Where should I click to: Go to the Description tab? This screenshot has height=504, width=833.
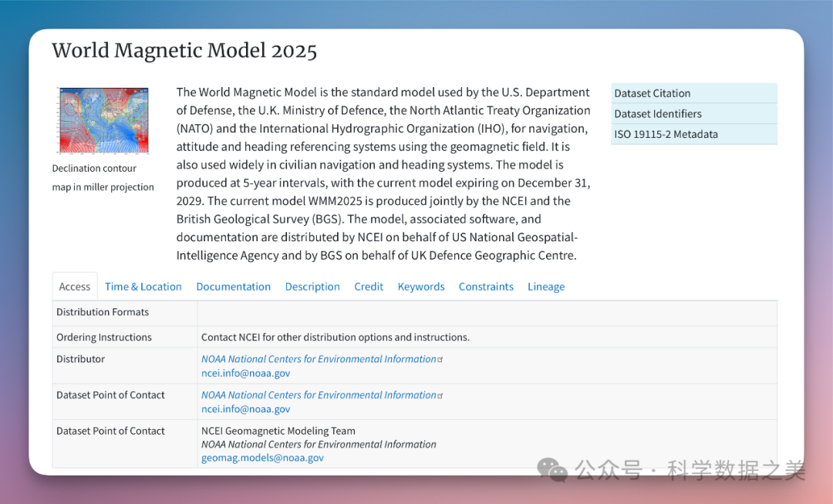point(312,287)
